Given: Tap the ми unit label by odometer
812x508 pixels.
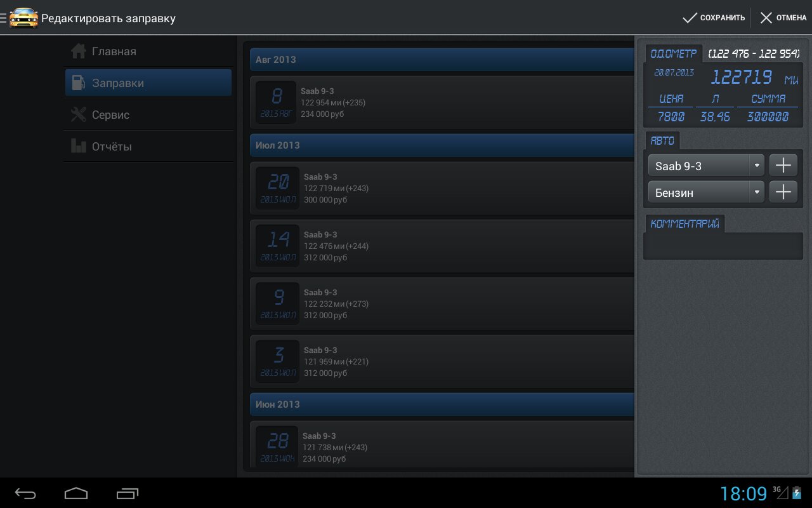Looking at the screenshot, I should click(790, 80).
